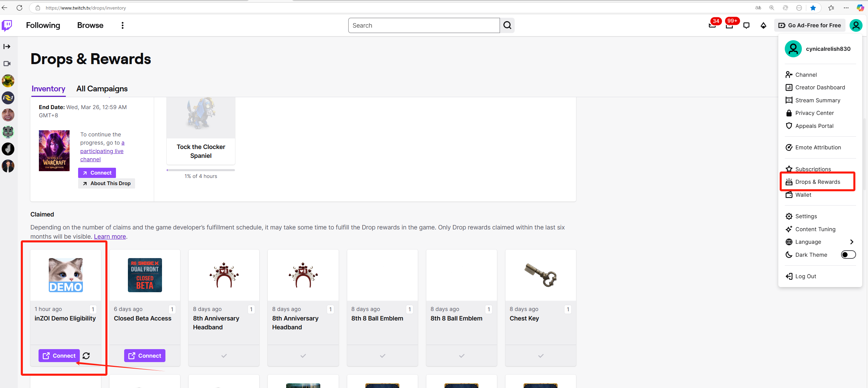Click Connect on inZOI Demo Eligibility card

click(59, 356)
